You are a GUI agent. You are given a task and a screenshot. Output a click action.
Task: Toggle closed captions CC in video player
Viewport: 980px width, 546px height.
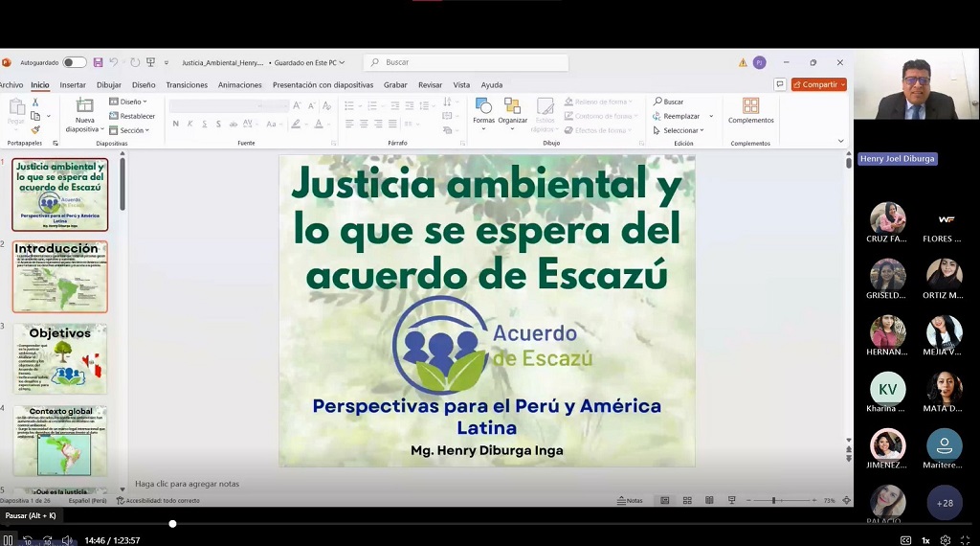point(905,540)
